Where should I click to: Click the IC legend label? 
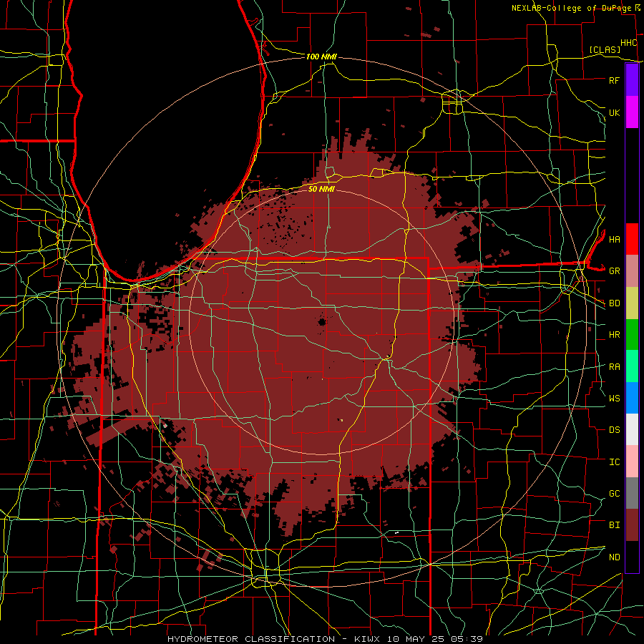pos(614,462)
